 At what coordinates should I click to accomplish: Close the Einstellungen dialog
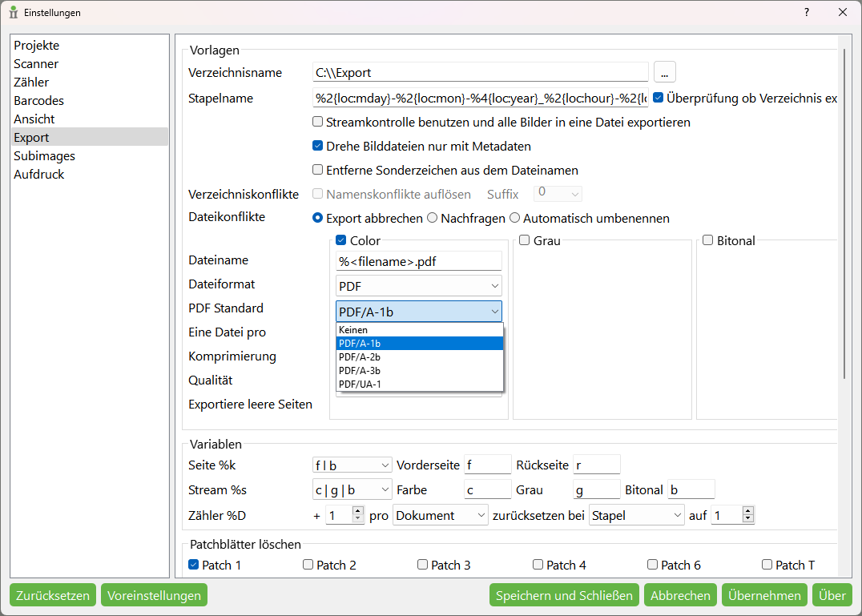point(842,12)
